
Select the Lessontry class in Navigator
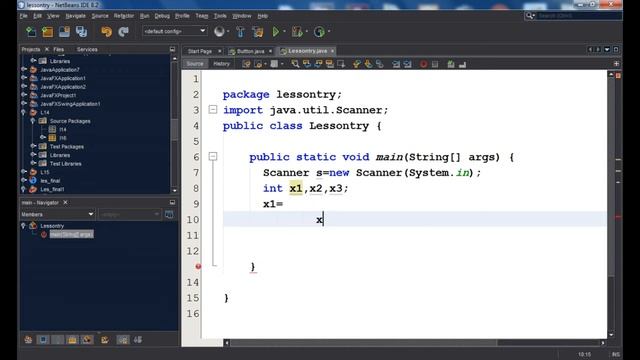coord(52,226)
